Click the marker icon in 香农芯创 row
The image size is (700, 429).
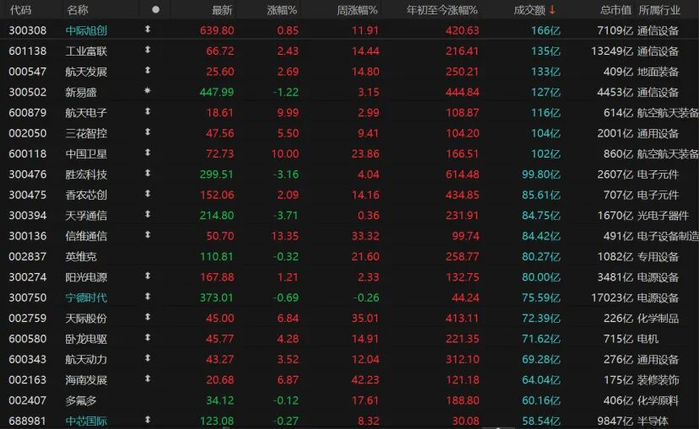[x=147, y=193]
